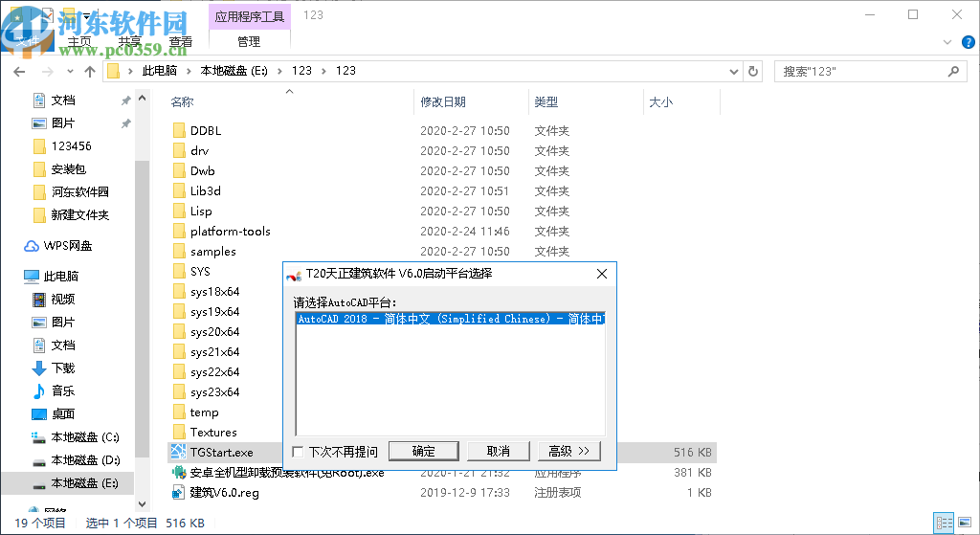The image size is (980, 535).
Task: Open the DDBL folder icon
Action: [x=179, y=130]
